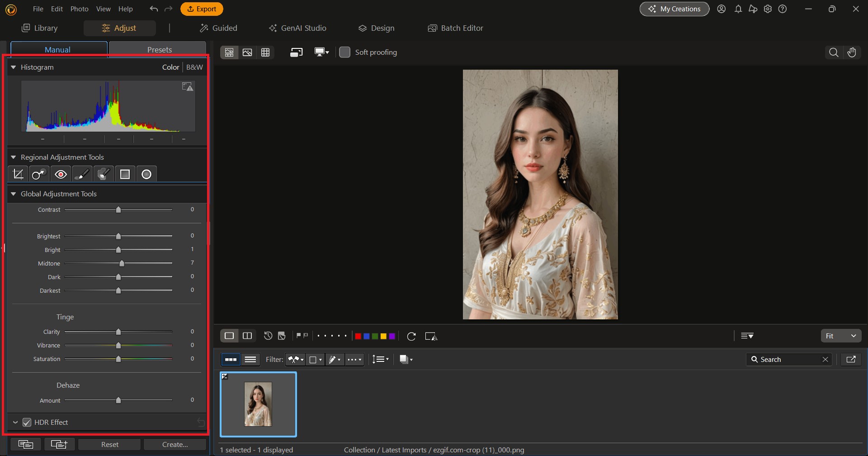Toggle Soft proofing on
Screen dimensions: 868x456
coord(344,52)
